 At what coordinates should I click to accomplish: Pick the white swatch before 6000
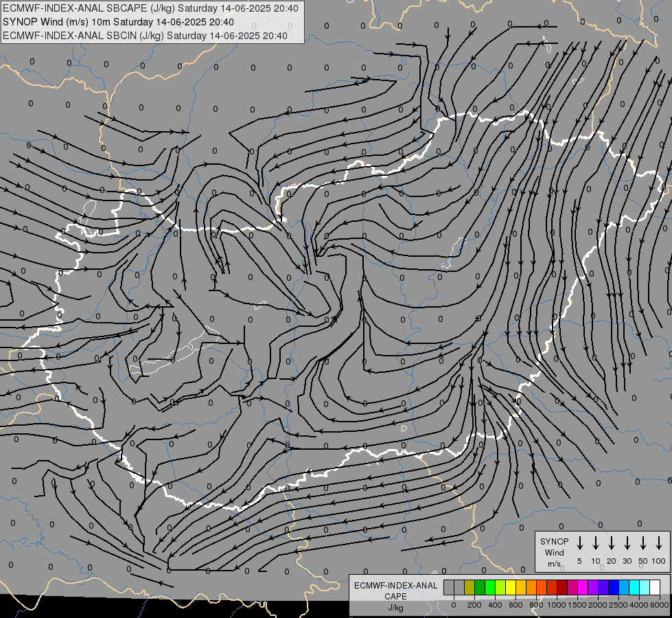654,588
